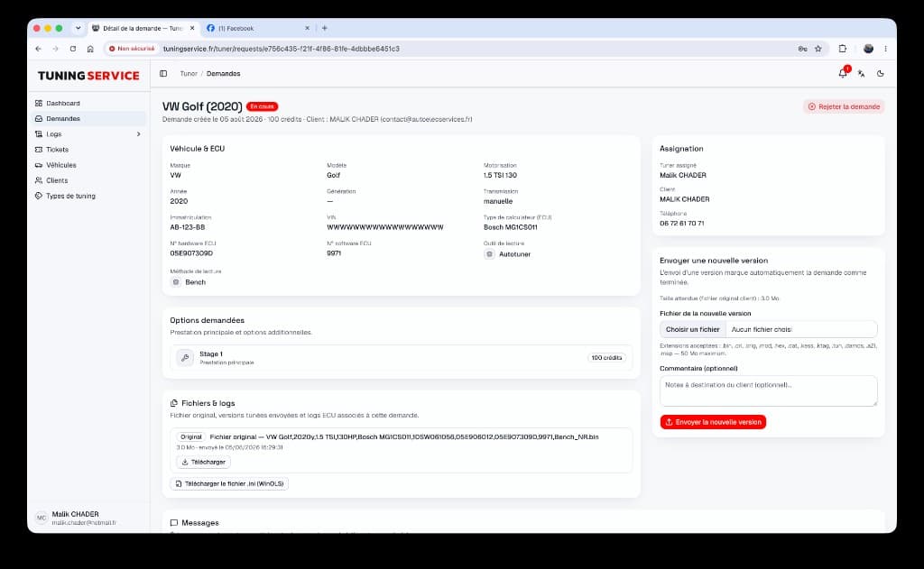
Task: Open the tab search dropdown
Action: [x=78, y=28]
